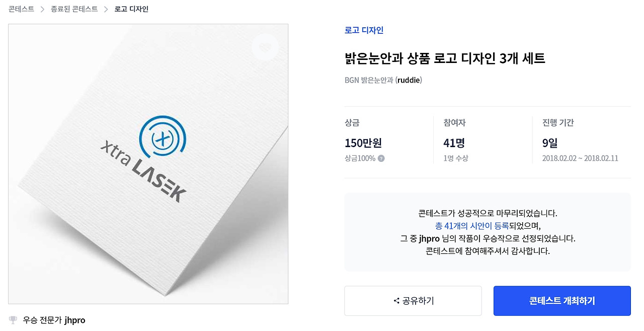644x331 pixels.
Task: Open jhpro's profile from the result message
Action: pos(429,238)
